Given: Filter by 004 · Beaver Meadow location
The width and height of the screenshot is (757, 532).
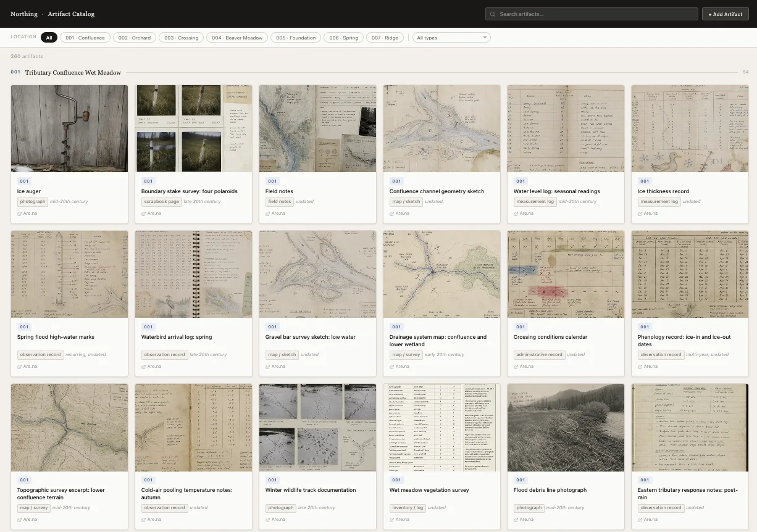Looking at the screenshot, I should click(237, 38).
